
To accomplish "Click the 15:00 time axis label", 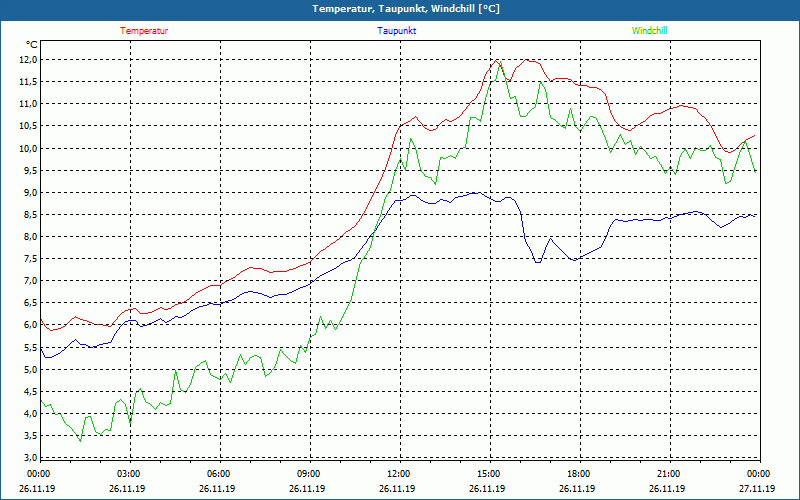I will tap(487, 474).
